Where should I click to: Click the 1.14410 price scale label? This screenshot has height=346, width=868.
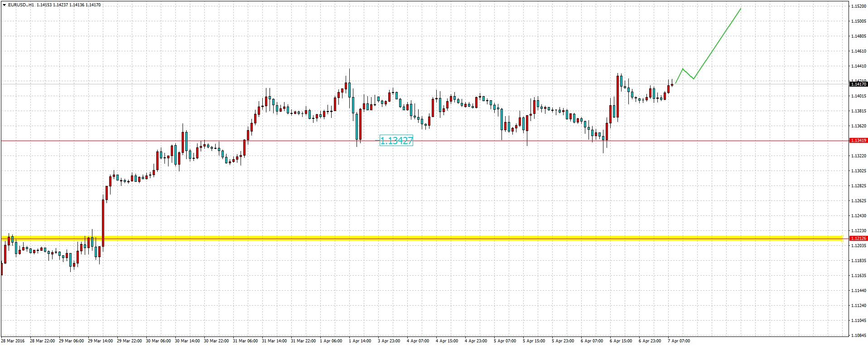coord(858,66)
